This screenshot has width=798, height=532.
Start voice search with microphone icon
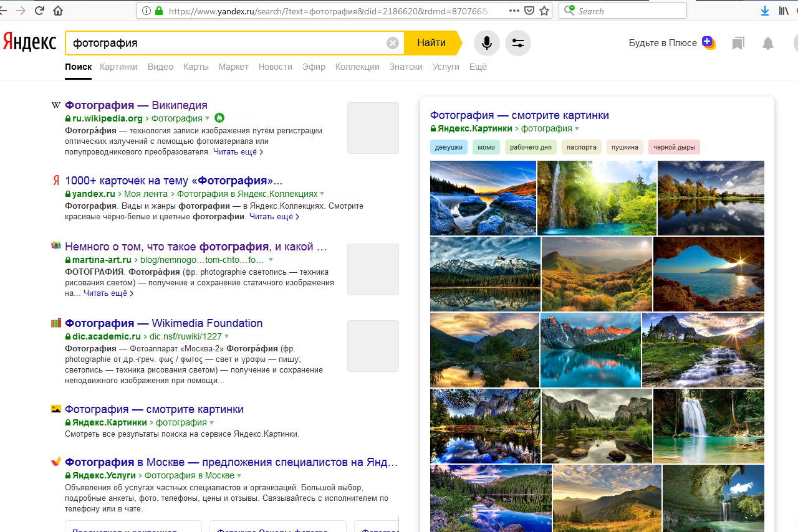point(487,43)
